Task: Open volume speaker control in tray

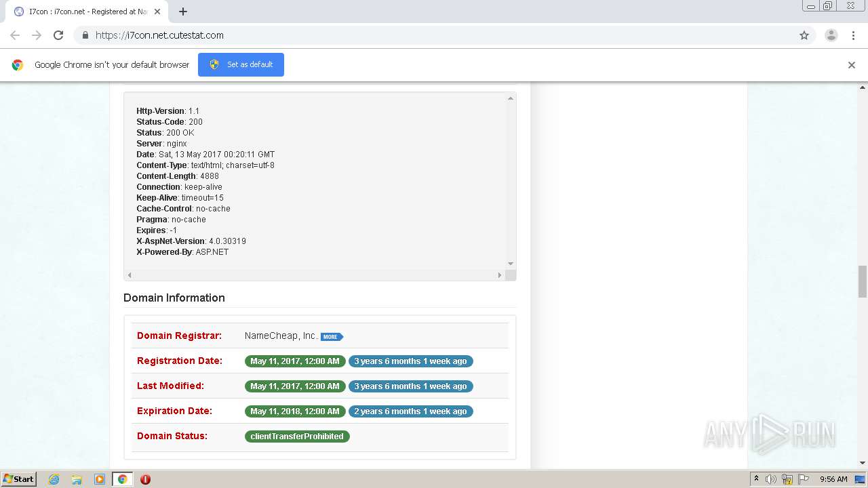Action: point(771,479)
